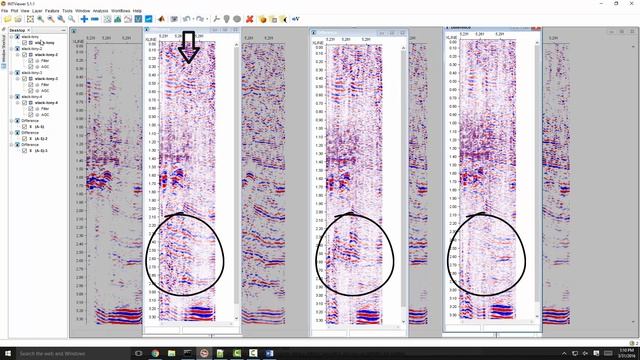640x360 pixels.
Task: Click the blue plus toolbar icon
Action: (x=84, y=19)
